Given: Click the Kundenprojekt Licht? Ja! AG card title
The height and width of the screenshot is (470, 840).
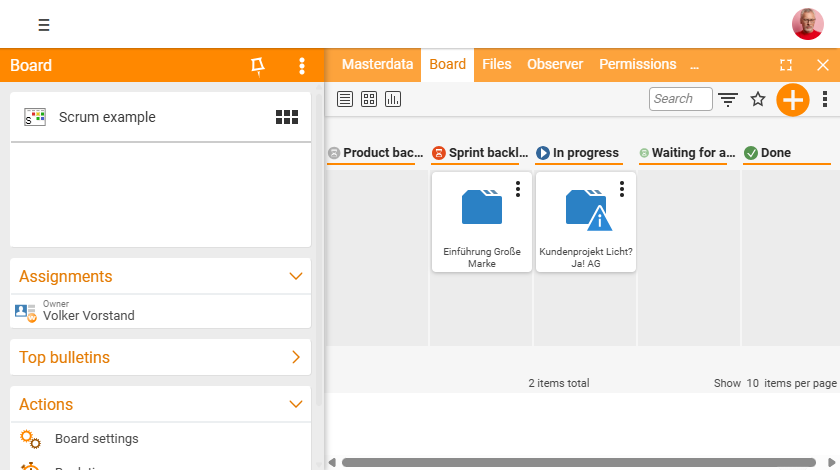Looking at the screenshot, I should tap(586, 258).
